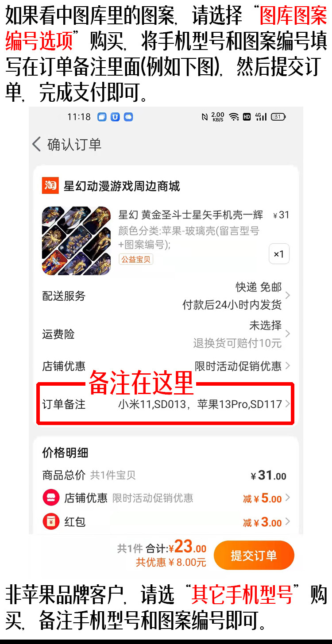This screenshot has width=332, height=644.
Task: Expand the 店铺优惠 promotion row chevron
Action: (288, 366)
